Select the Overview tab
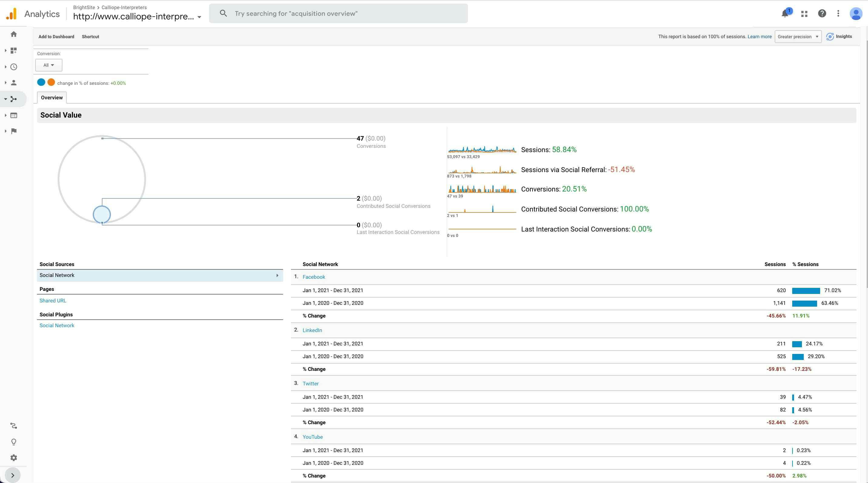The image size is (868, 483). (x=52, y=98)
